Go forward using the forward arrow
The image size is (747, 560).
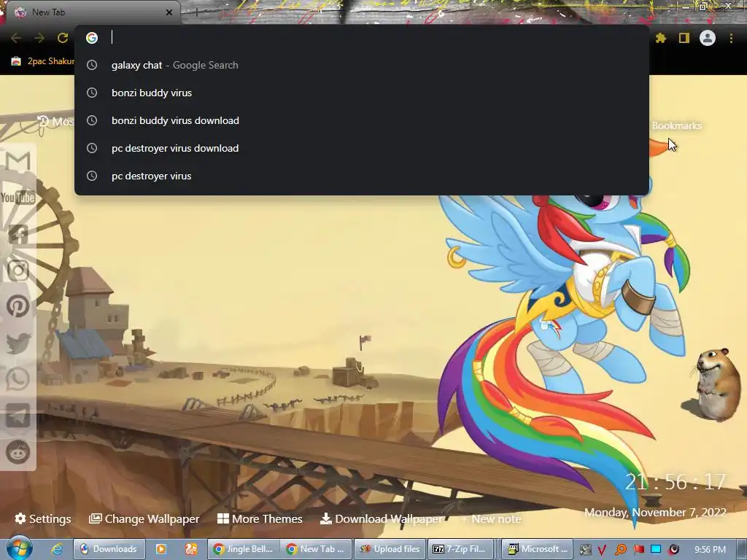click(x=39, y=38)
